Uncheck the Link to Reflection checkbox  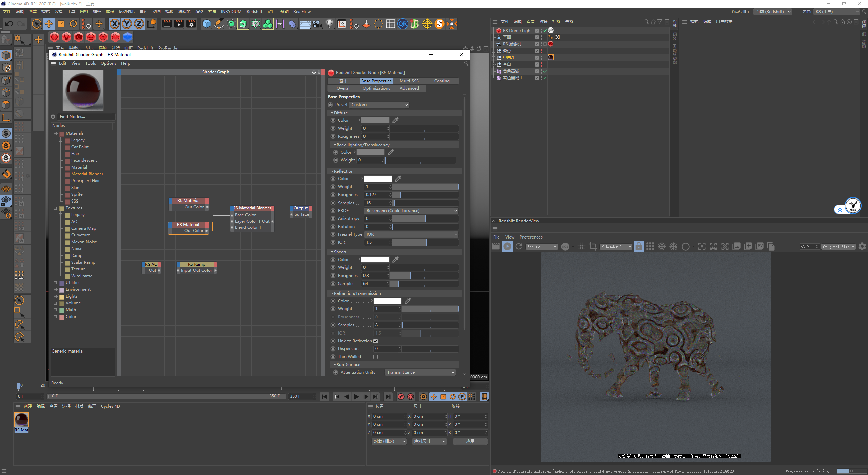[375, 341]
